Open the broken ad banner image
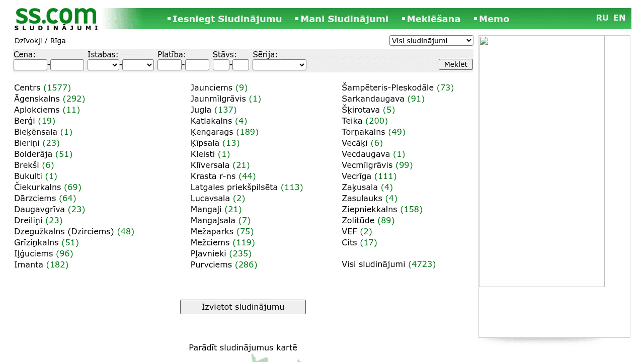 click(x=542, y=161)
